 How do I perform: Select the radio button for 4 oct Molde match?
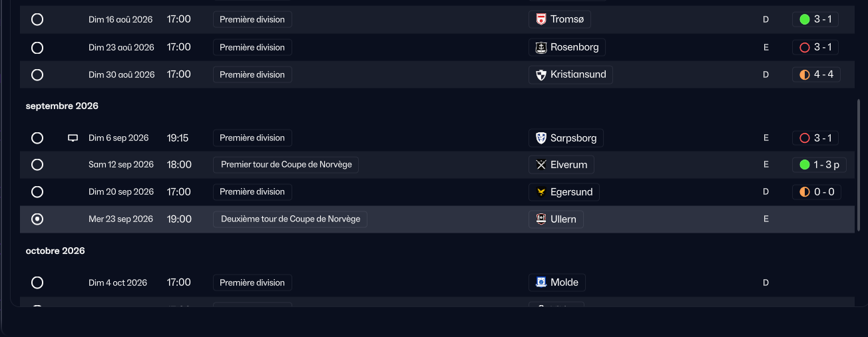click(x=37, y=282)
